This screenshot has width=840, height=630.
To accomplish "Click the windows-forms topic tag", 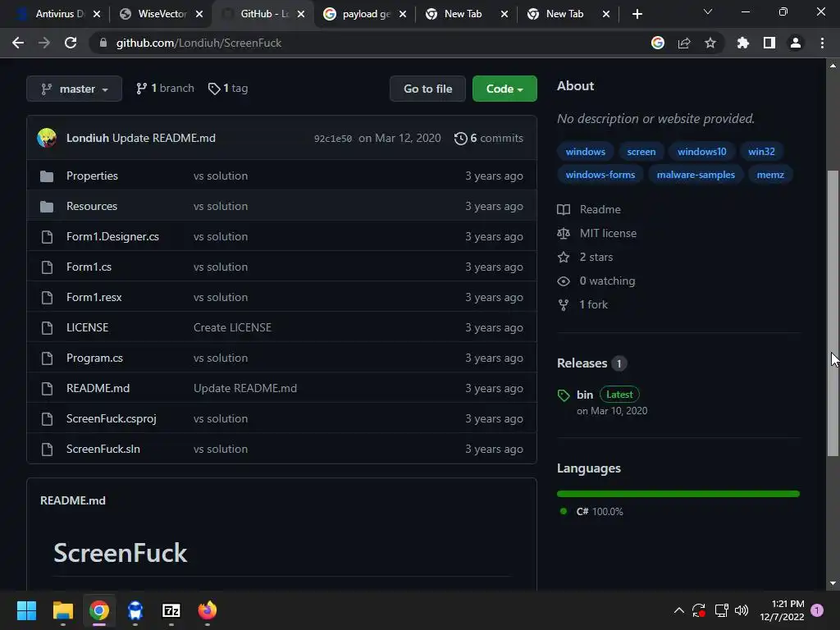I will click(600, 175).
